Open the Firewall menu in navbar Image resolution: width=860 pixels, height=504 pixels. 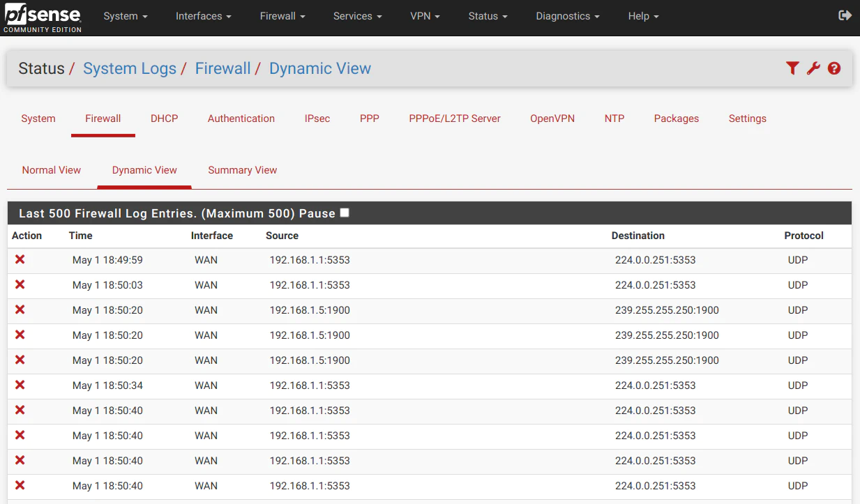click(x=282, y=16)
